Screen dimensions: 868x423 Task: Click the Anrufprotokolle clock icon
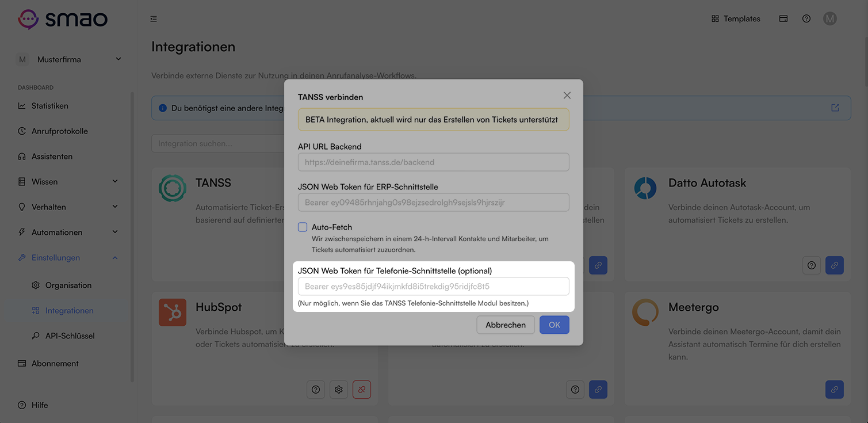pos(22,131)
